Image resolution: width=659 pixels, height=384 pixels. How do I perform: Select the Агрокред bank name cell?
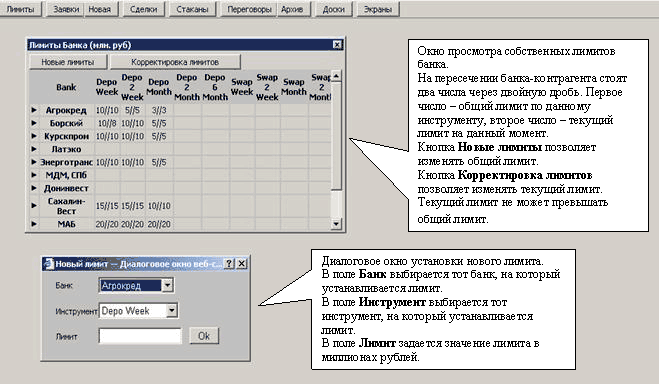click(66, 110)
